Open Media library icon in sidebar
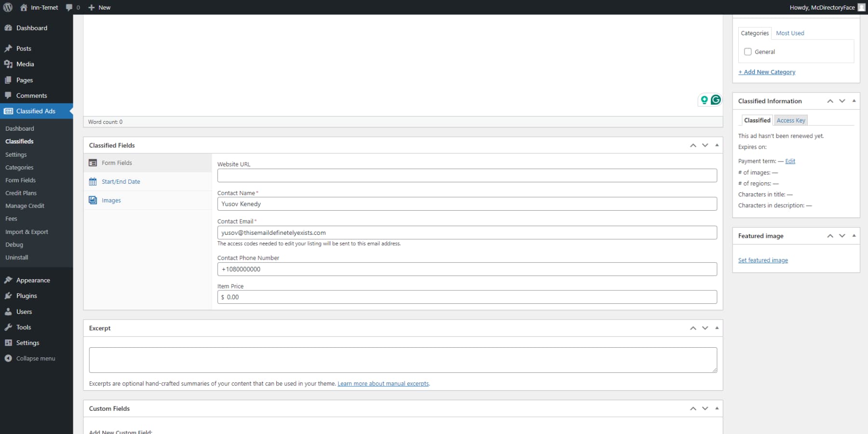Viewport: 868px width, 434px height. (x=9, y=64)
